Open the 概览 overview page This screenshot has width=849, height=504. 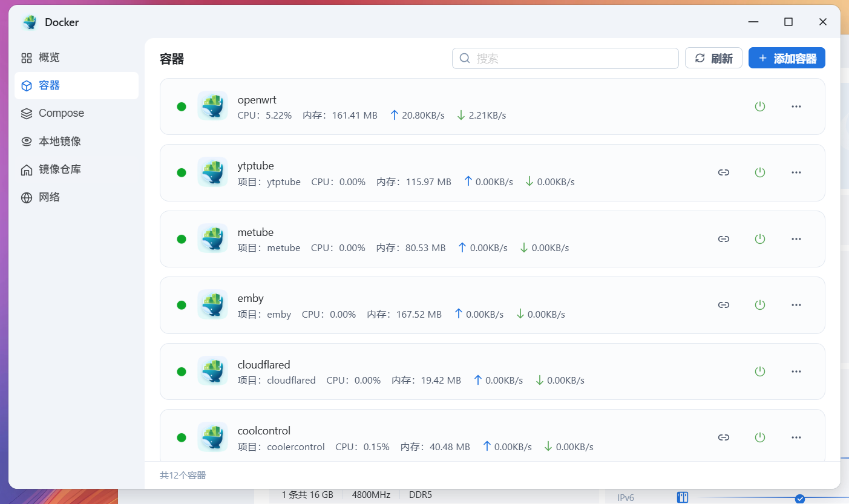click(76, 57)
